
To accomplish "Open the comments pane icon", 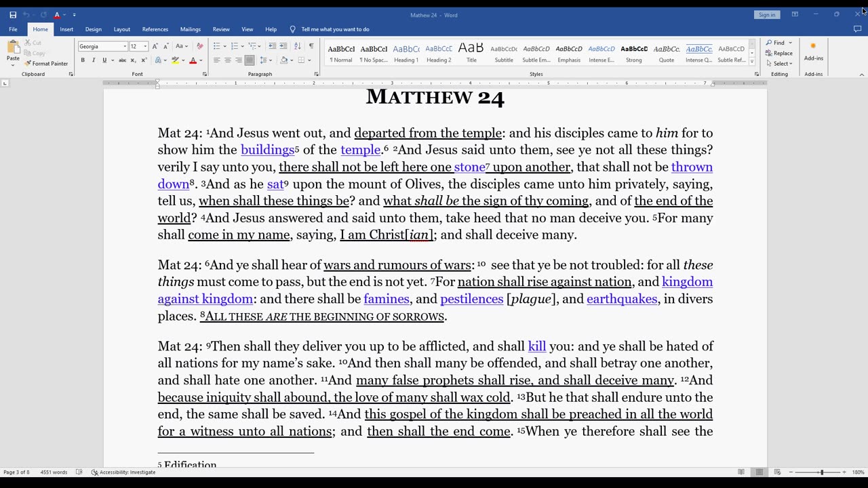I will pos(857,29).
